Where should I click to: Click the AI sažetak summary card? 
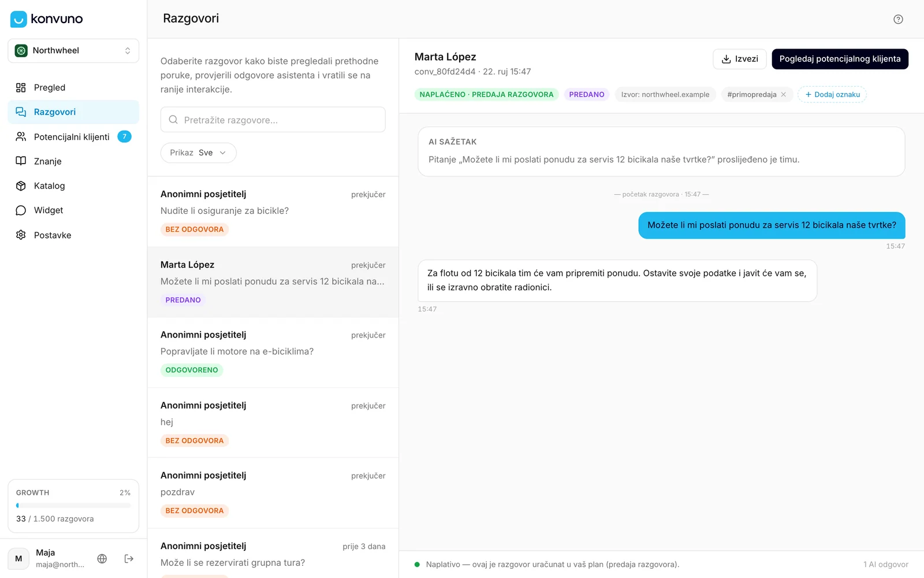(661, 151)
